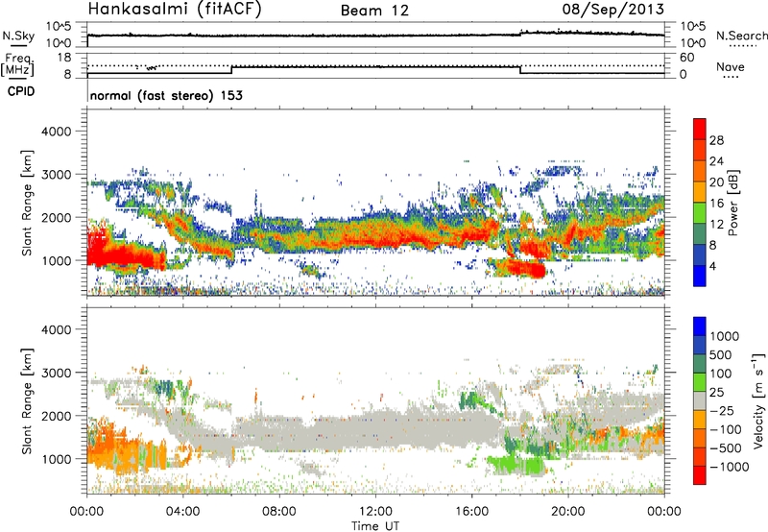This screenshot has height=532, width=768.
Task: Click the frequency trace step-up at 06:00
Action: click(231, 70)
